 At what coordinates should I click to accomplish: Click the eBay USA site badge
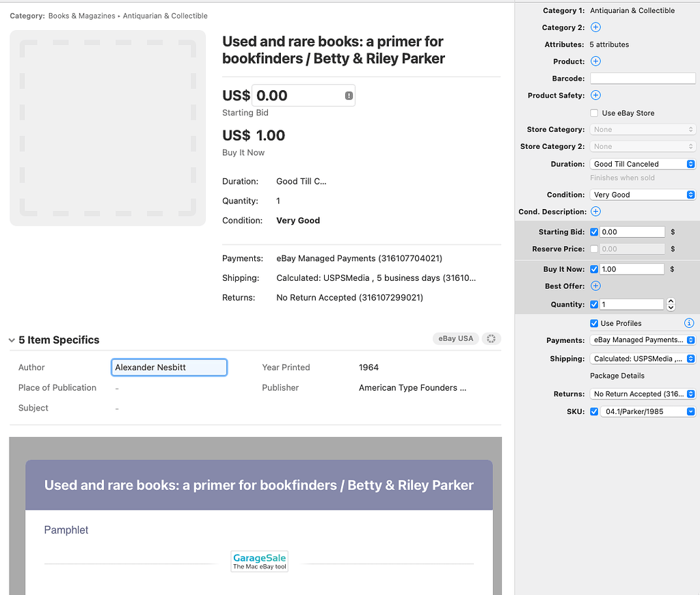pos(455,338)
